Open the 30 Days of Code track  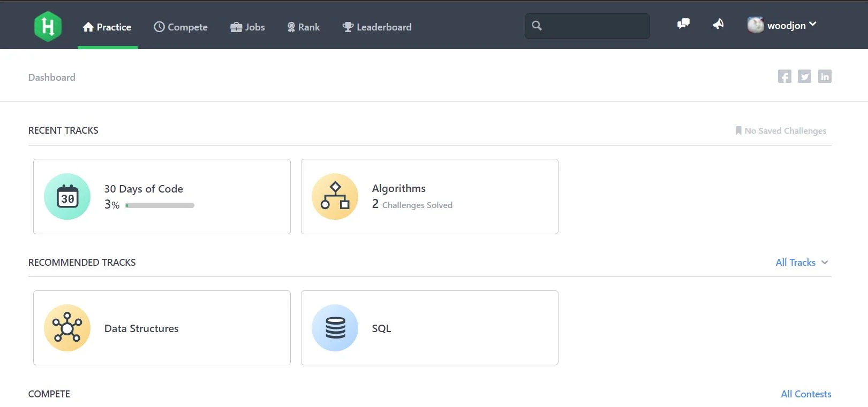click(162, 196)
